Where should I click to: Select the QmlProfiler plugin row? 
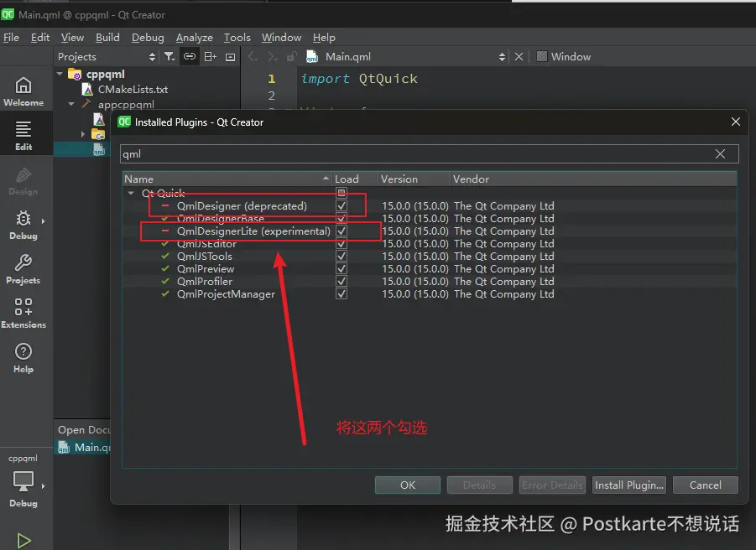(x=429, y=281)
